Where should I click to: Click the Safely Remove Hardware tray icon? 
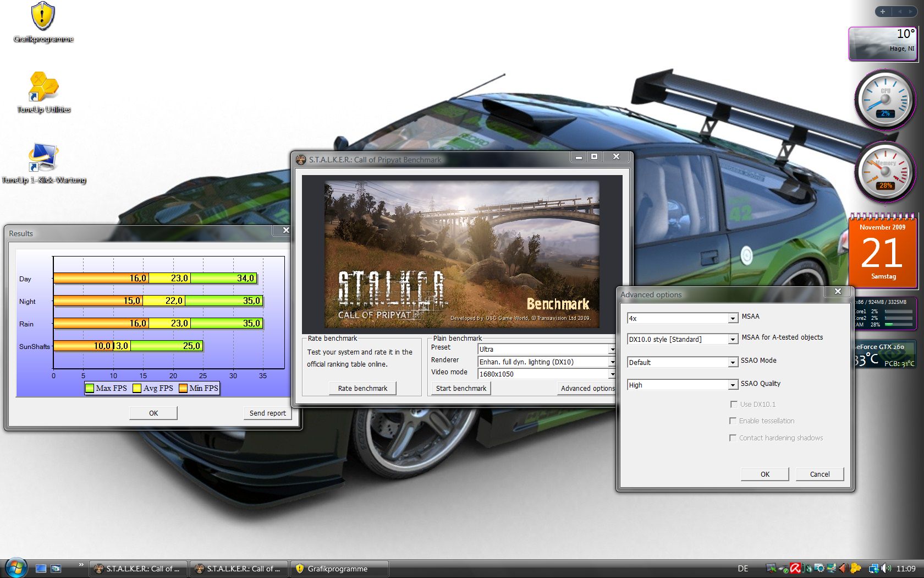pyautogui.click(x=784, y=569)
